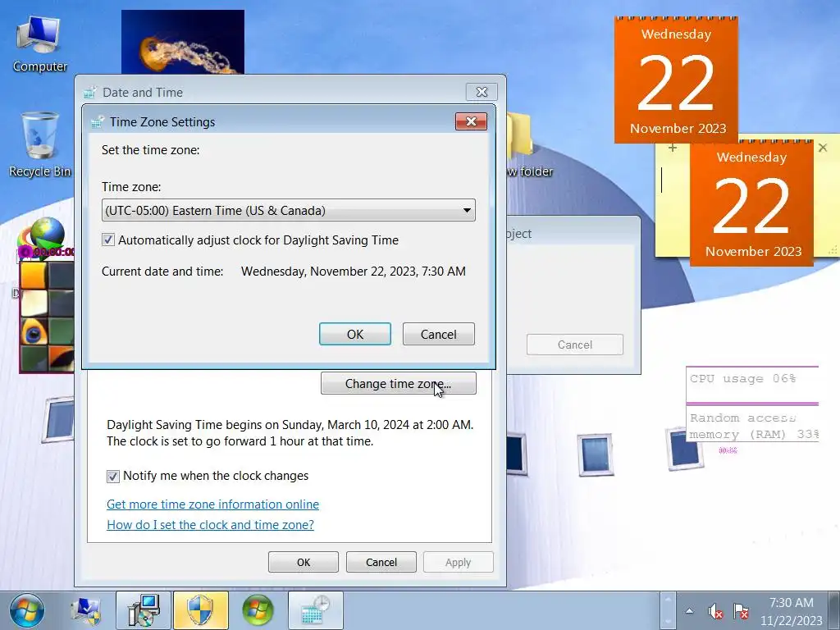The width and height of the screenshot is (840, 630).
Task: Click Cancel in Time Zone Settings
Action: point(439,335)
